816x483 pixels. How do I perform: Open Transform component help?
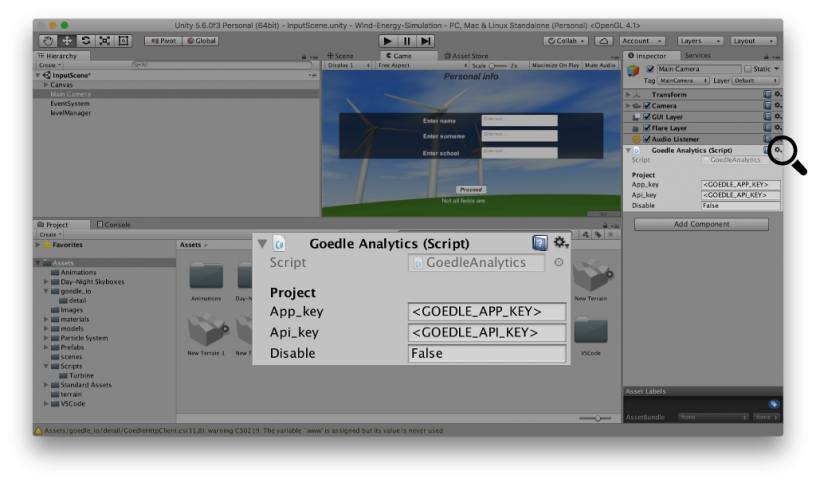(767, 94)
